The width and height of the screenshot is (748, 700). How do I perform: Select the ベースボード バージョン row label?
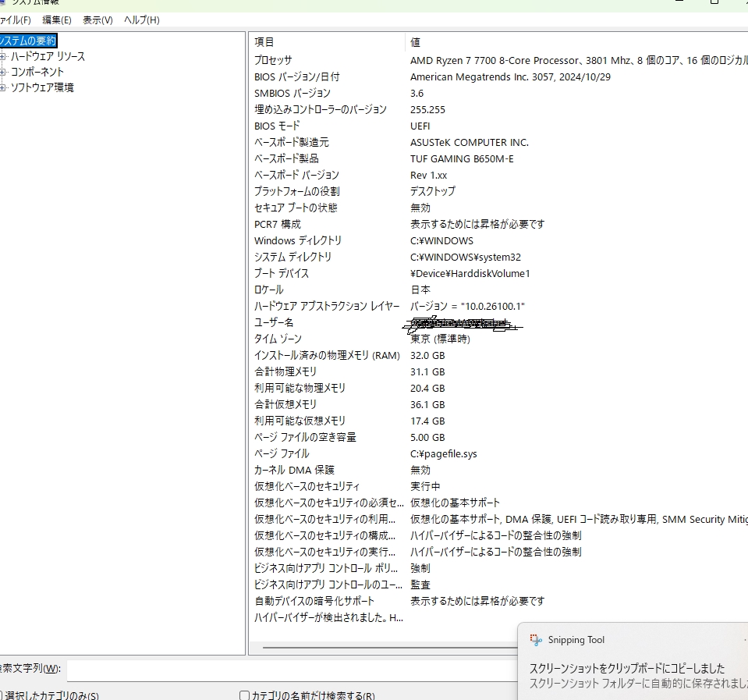click(296, 175)
